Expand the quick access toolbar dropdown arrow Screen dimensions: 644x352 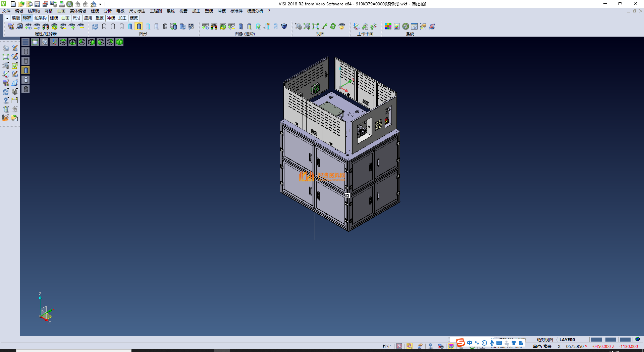click(x=100, y=4)
